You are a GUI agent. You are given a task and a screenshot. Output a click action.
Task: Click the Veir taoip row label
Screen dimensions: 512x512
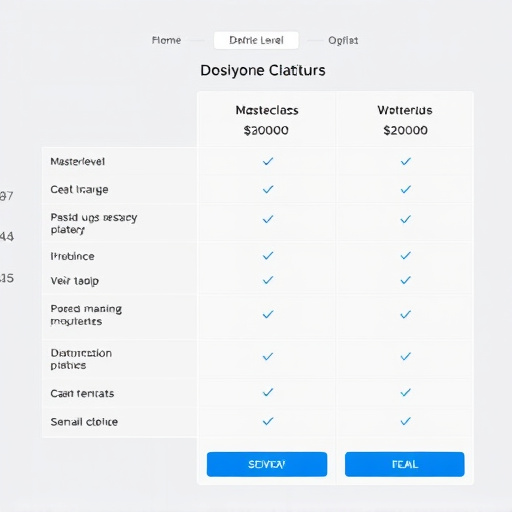[75, 281]
